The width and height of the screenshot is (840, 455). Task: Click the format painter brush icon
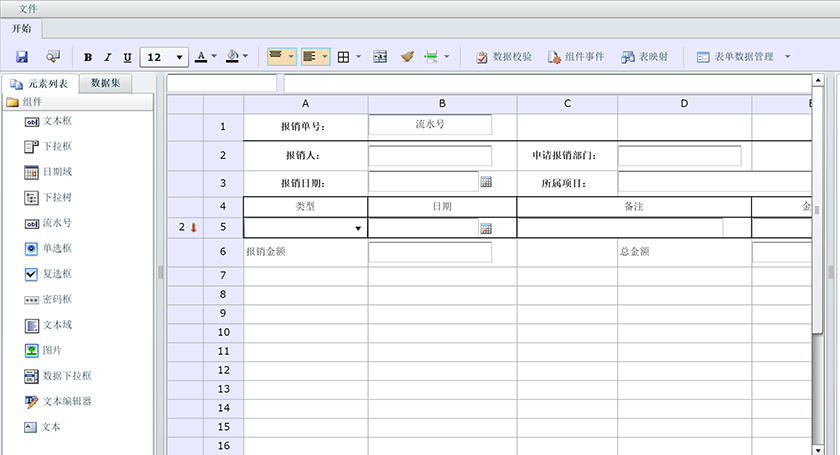(x=408, y=56)
